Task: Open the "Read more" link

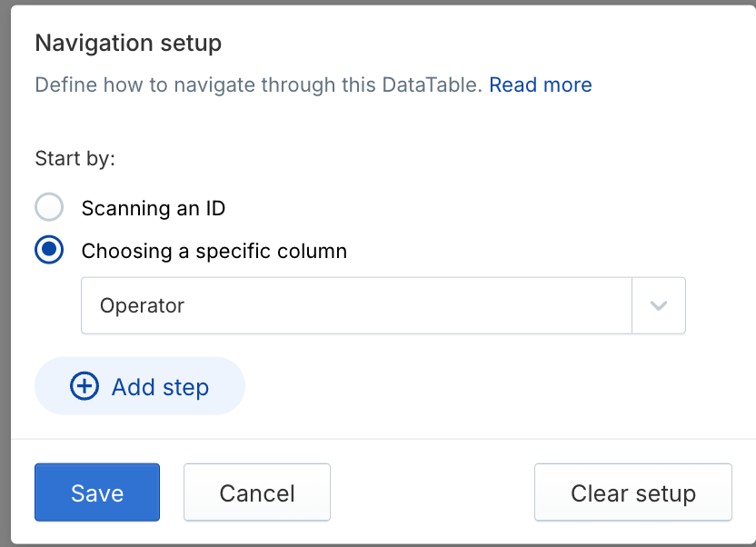Action: click(x=541, y=85)
